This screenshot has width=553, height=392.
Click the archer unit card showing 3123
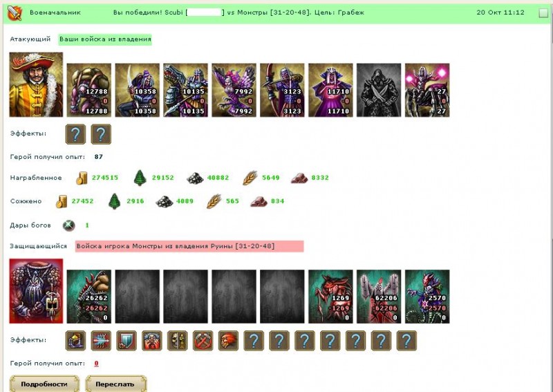[282, 90]
